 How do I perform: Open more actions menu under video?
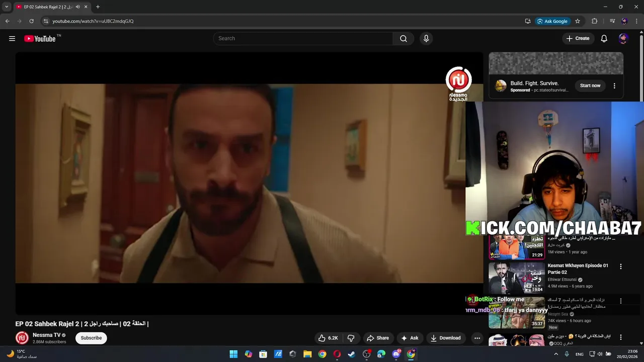pos(477,338)
